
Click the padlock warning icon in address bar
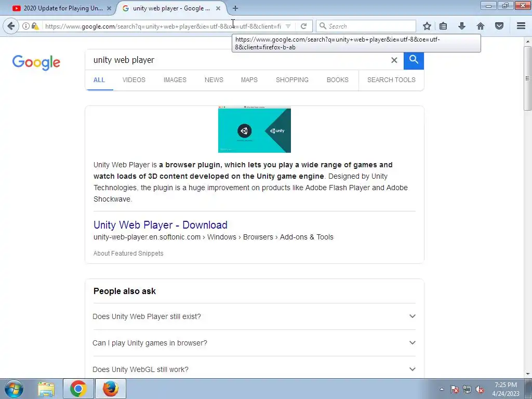pos(35,26)
